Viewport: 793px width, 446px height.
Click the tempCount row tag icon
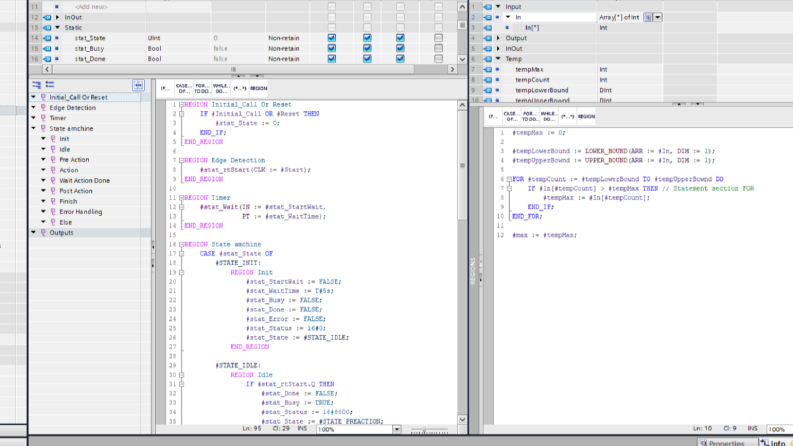pyautogui.click(x=488, y=80)
